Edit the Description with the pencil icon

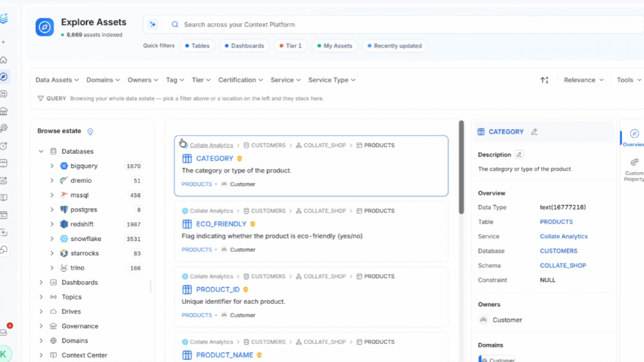pos(519,155)
